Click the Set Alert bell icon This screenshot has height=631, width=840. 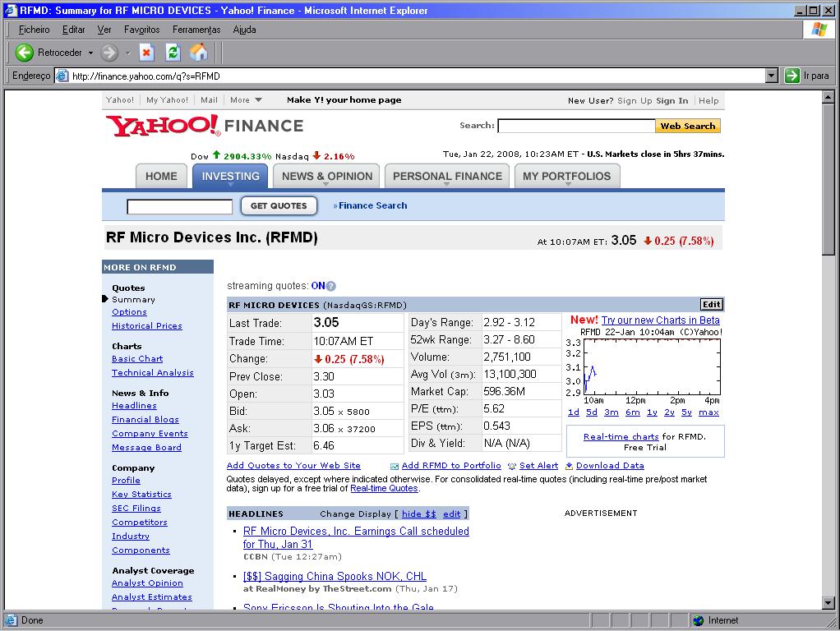tap(511, 467)
